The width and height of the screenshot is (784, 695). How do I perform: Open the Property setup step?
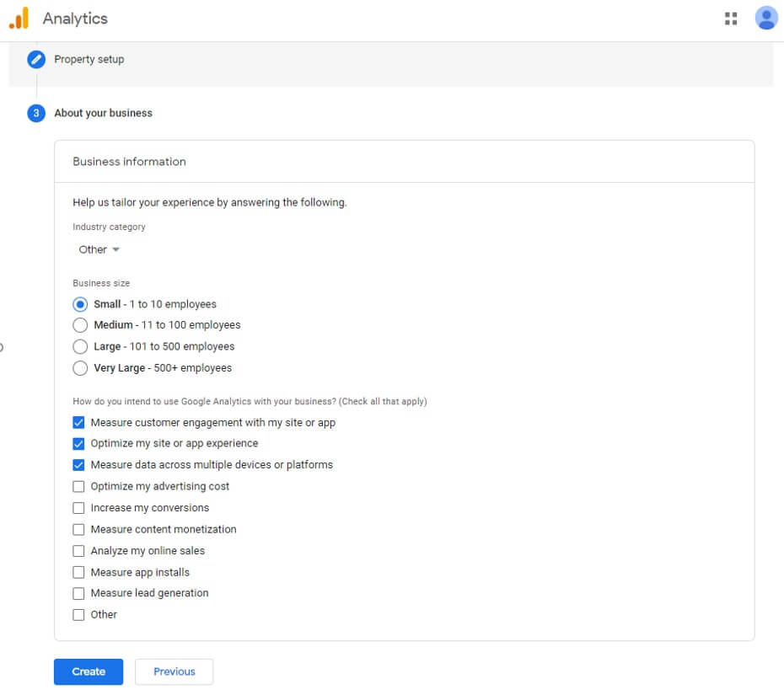(89, 60)
